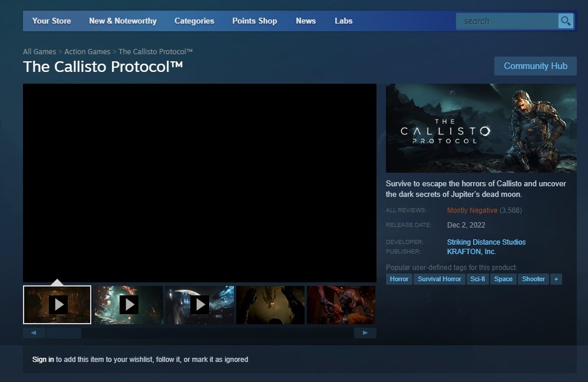Play the third video thumbnail
The image size is (588, 382).
coord(200,305)
